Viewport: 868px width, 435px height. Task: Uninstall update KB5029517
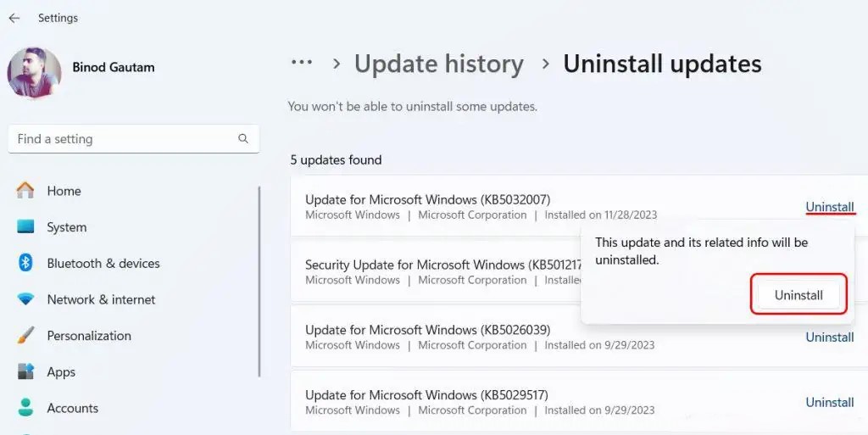(x=830, y=402)
